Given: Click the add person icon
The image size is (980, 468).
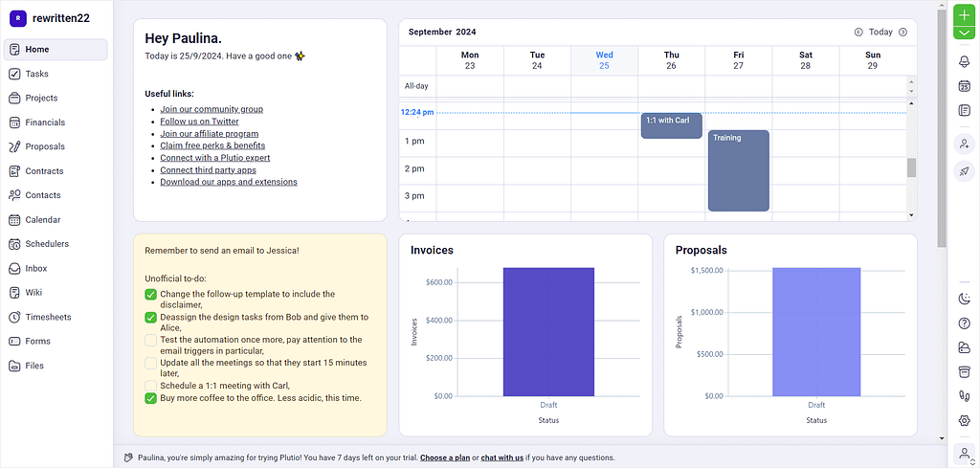Looking at the screenshot, I should (964, 144).
